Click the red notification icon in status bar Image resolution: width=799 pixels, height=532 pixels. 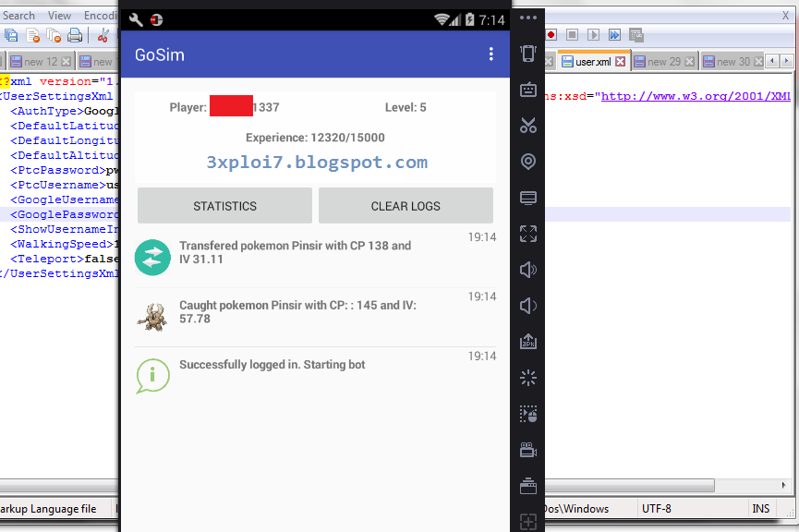[156, 20]
